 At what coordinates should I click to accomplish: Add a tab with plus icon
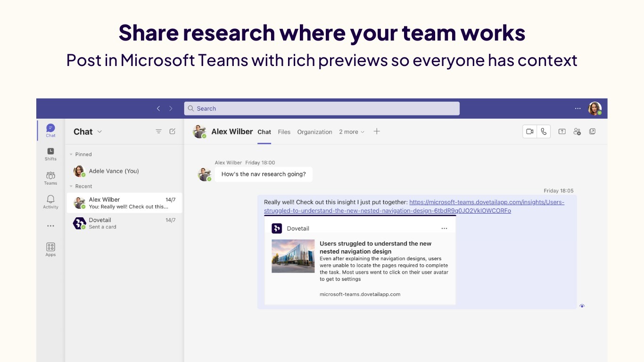pyautogui.click(x=377, y=132)
